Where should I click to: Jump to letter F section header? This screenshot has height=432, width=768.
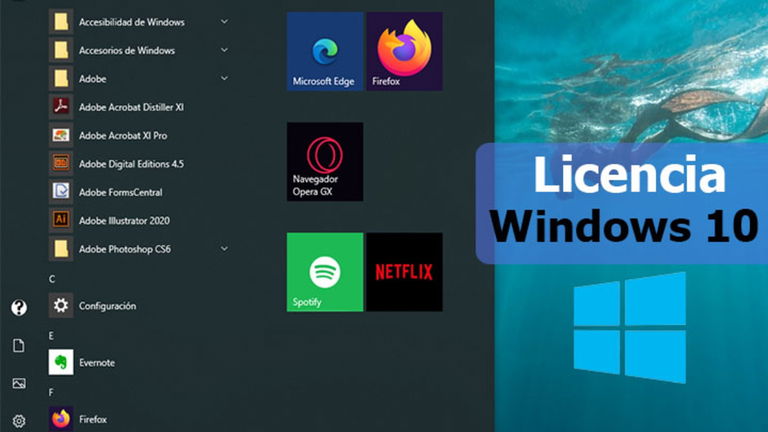tap(51, 393)
